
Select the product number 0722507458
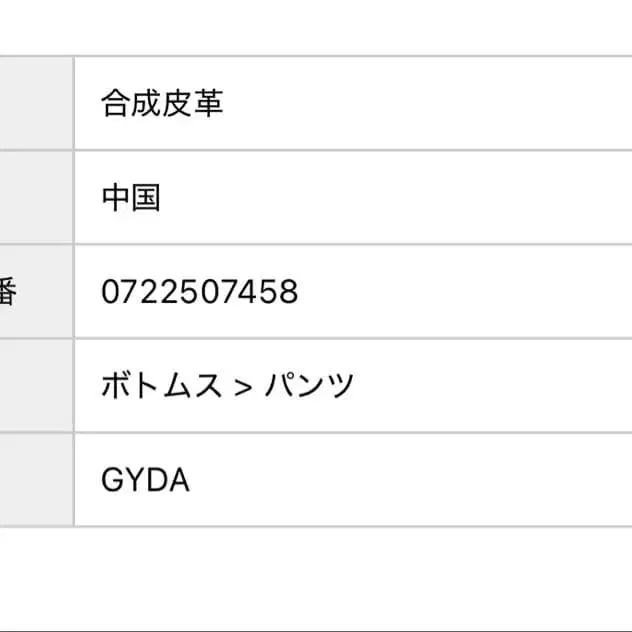tap(200, 292)
